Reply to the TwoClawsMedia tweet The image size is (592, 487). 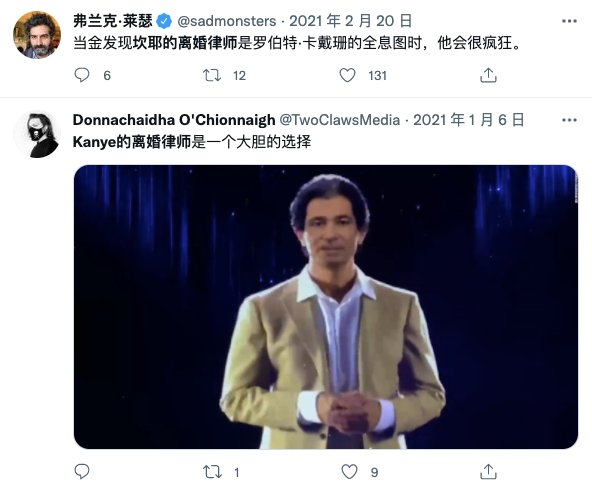pyautogui.click(x=82, y=472)
